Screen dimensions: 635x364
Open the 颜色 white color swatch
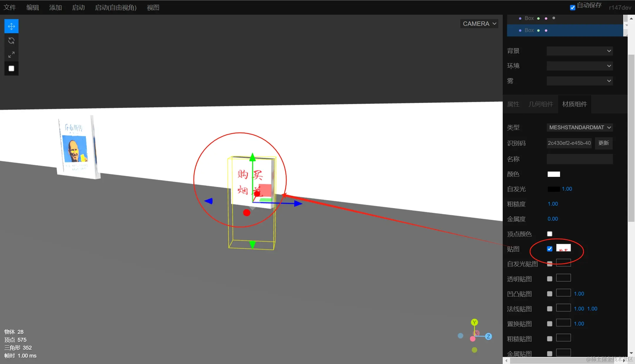554,174
